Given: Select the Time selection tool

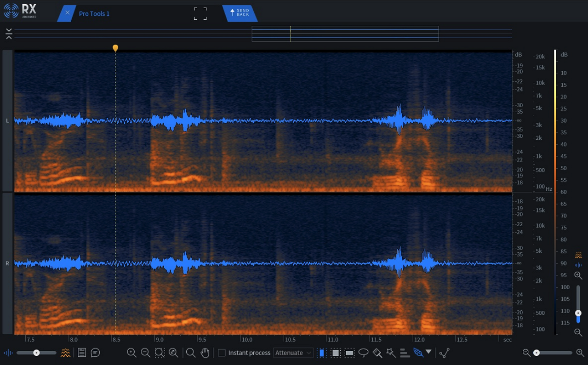Looking at the screenshot, I should coord(322,353).
